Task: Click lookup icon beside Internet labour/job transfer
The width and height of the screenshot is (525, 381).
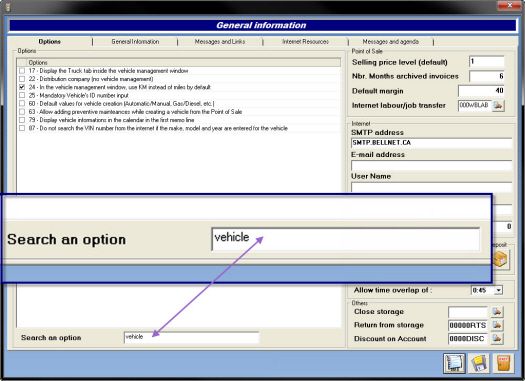Action: pyautogui.click(x=498, y=105)
